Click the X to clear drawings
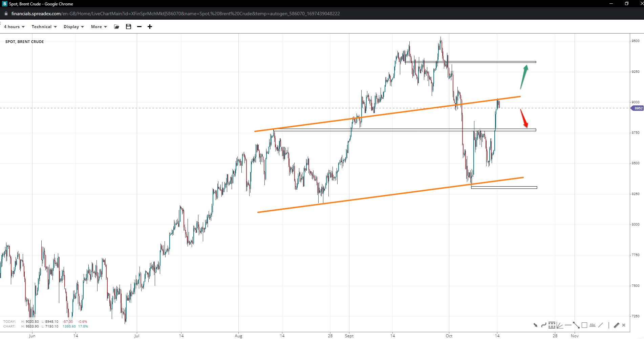Image resolution: width=644 pixels, height=339 pixels. click(x=624, y=325)
